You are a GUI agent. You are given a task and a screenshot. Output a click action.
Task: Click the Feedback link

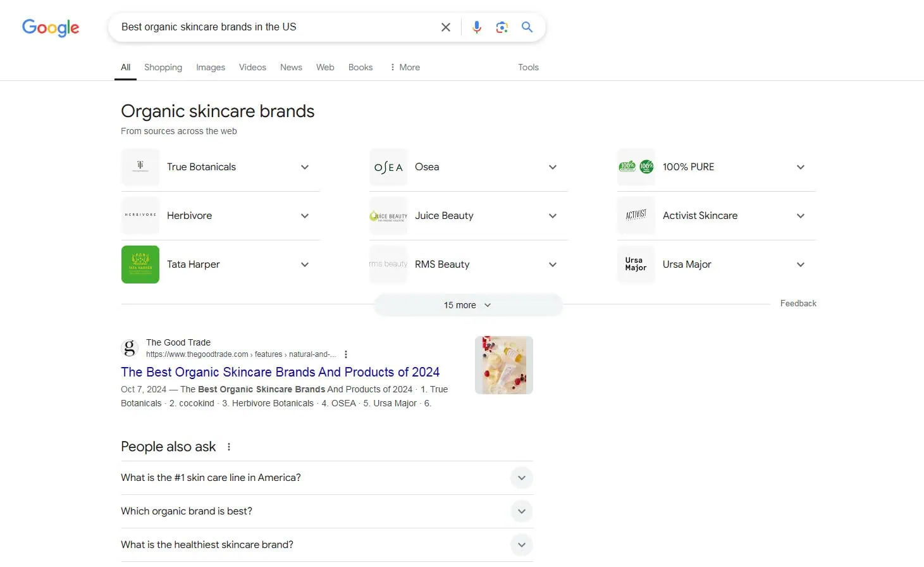pos(798,304)
